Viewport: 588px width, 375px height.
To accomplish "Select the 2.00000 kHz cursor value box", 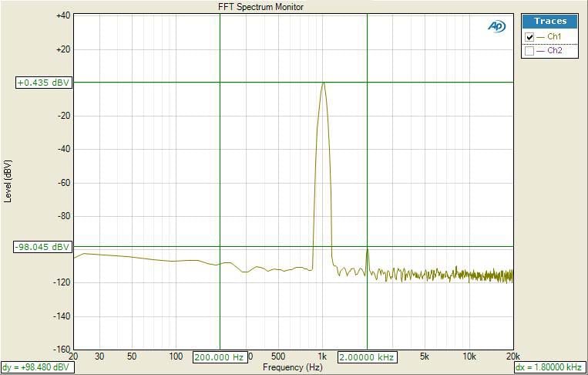I will pyautogui.click(x=367, y=357).
